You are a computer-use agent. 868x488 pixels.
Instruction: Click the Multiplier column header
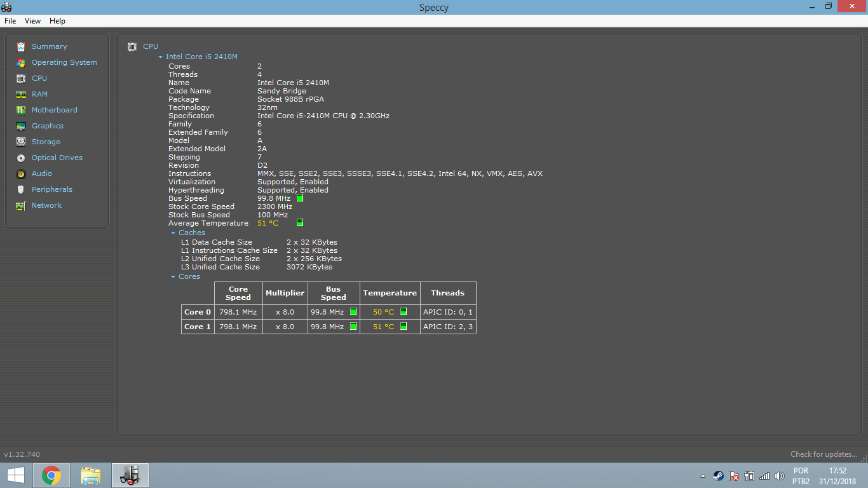[285, 293]
